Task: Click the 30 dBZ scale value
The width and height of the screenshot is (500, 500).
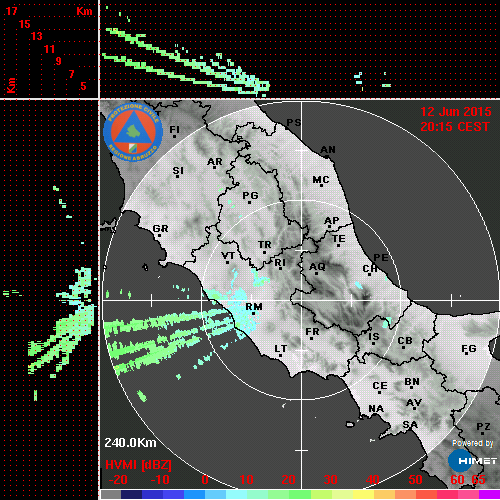Action: [x=331, y=480]
